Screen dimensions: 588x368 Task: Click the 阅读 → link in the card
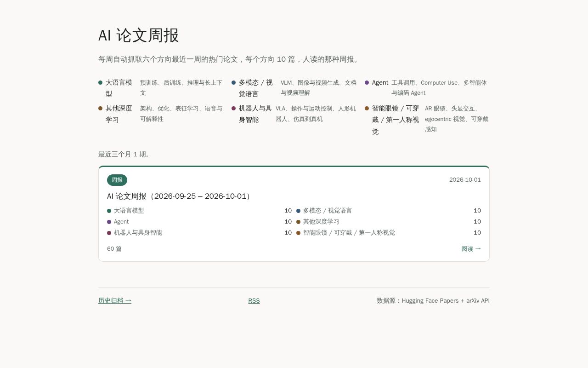click(x=471, y=248)
